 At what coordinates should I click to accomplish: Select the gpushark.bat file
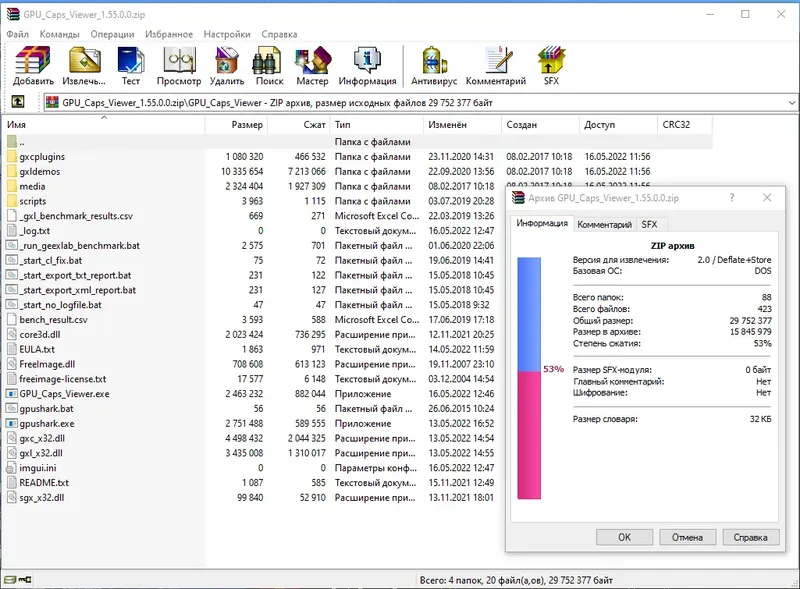[x=46, y=408]
